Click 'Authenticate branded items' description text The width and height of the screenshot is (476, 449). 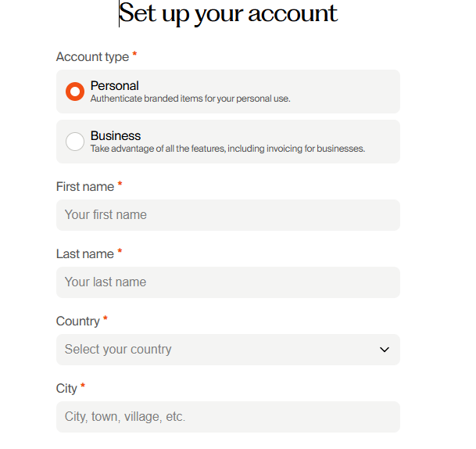[x=190, y=99]
